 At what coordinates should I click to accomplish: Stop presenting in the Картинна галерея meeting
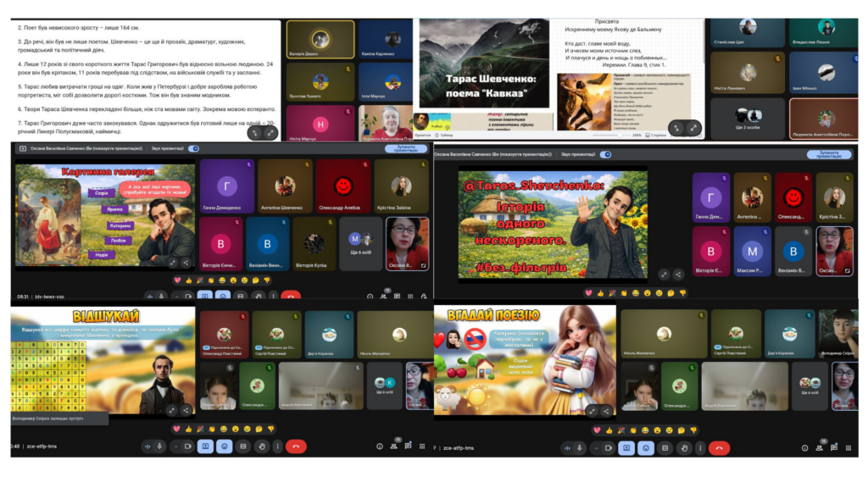406,148
